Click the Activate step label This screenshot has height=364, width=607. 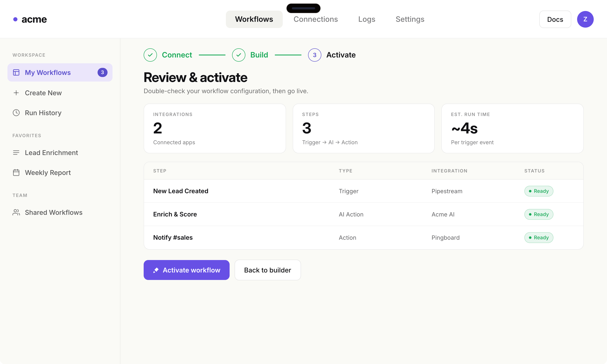pos(341,55)
